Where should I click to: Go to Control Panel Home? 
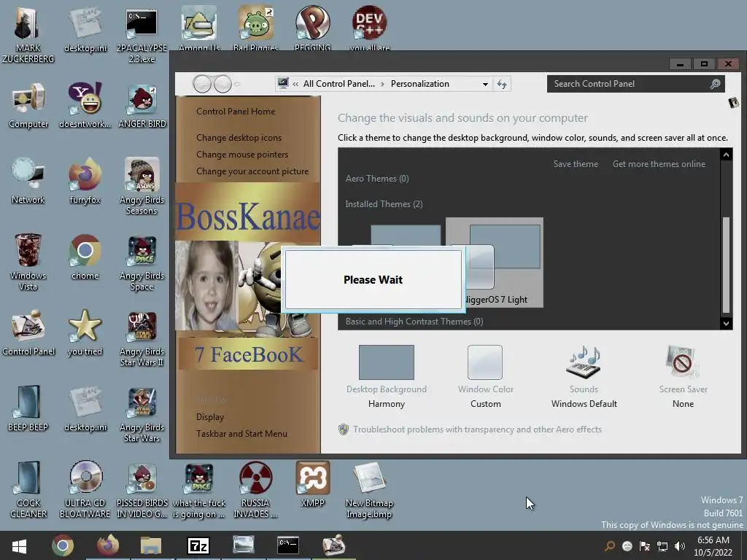point(236,112)
